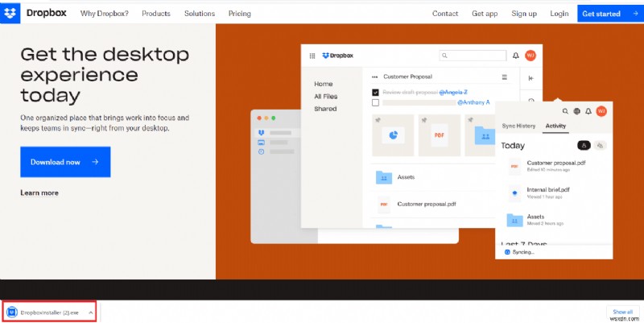Open the shared folder thumbnail tile
This screenshot has width=644, height=323.
[480, 135]
